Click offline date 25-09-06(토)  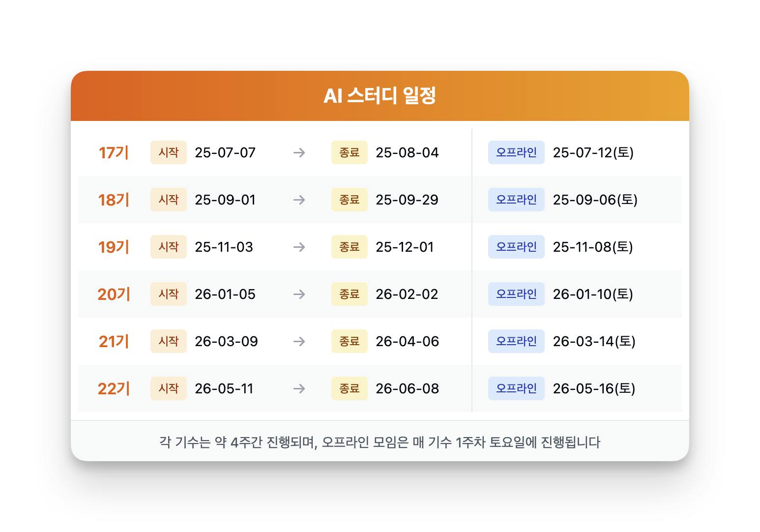pos(595,200)
